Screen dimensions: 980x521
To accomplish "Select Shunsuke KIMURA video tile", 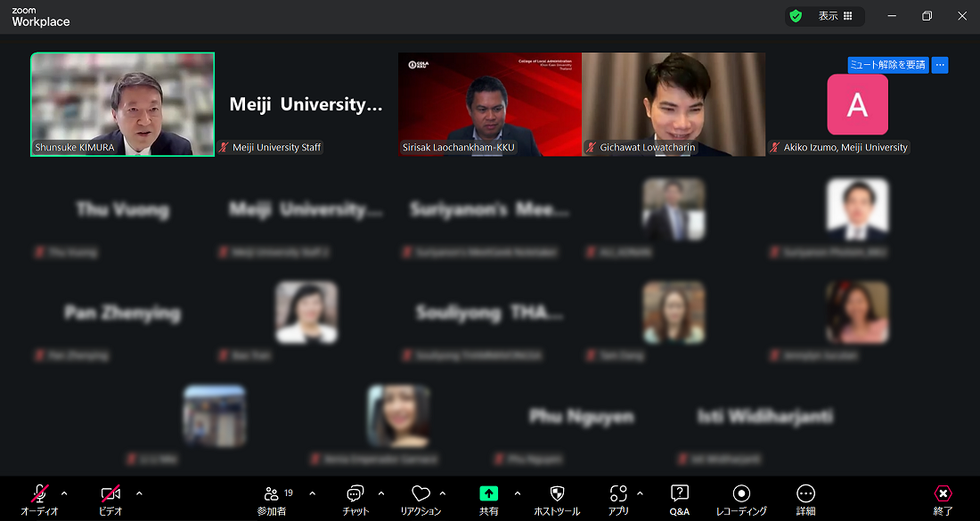I will click(x=123, y=104).
